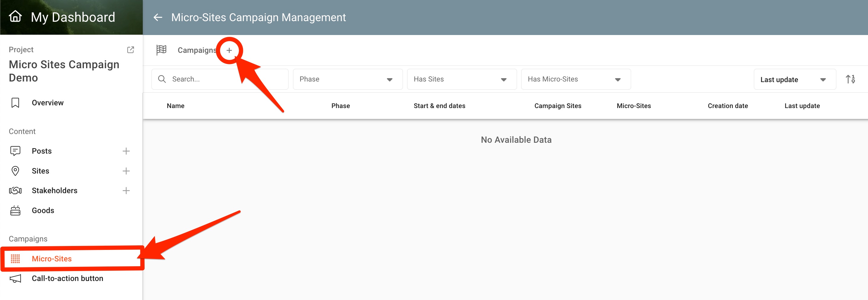This screenshot has height=300, width=868.
Task: Open Overview in the sidebar
Action: pyautogui.click(x=47, y=103)
